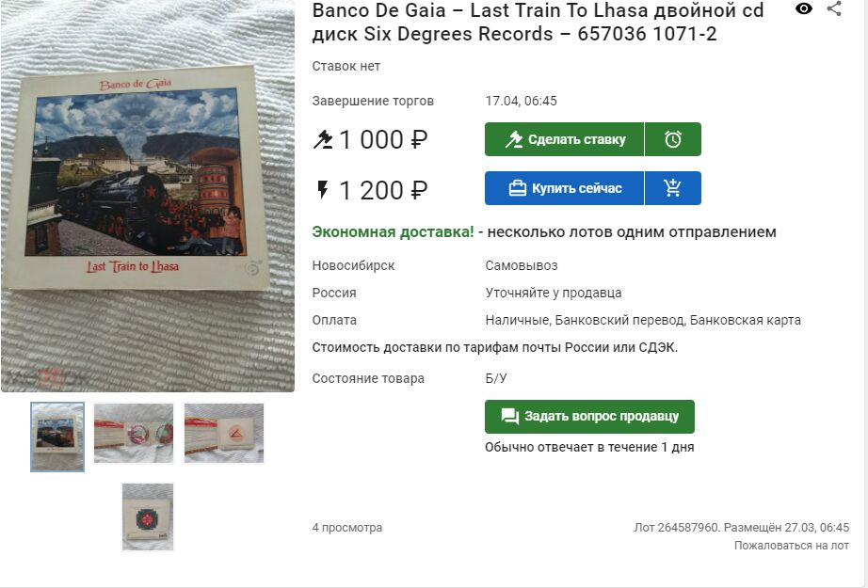Click the gavel icon beside 1 000 ₽
The width and height of the screenshot is (868, 588).
tap(323, 139)
